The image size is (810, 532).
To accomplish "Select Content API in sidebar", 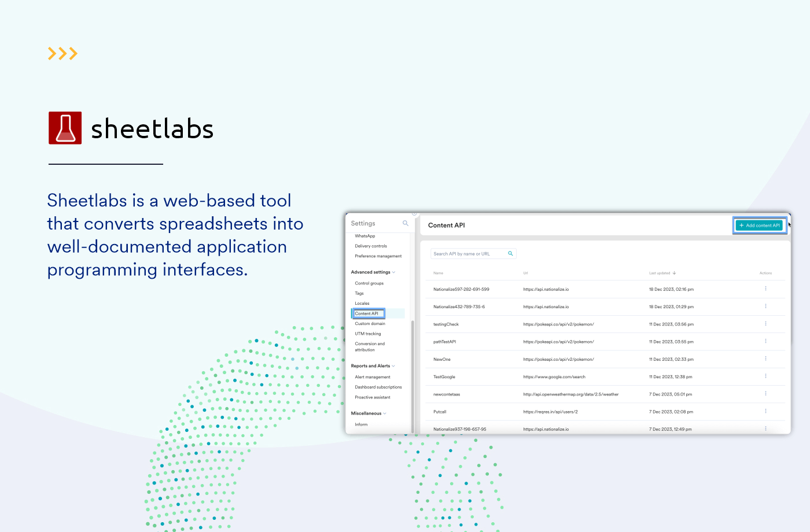I will pos(368,313).
